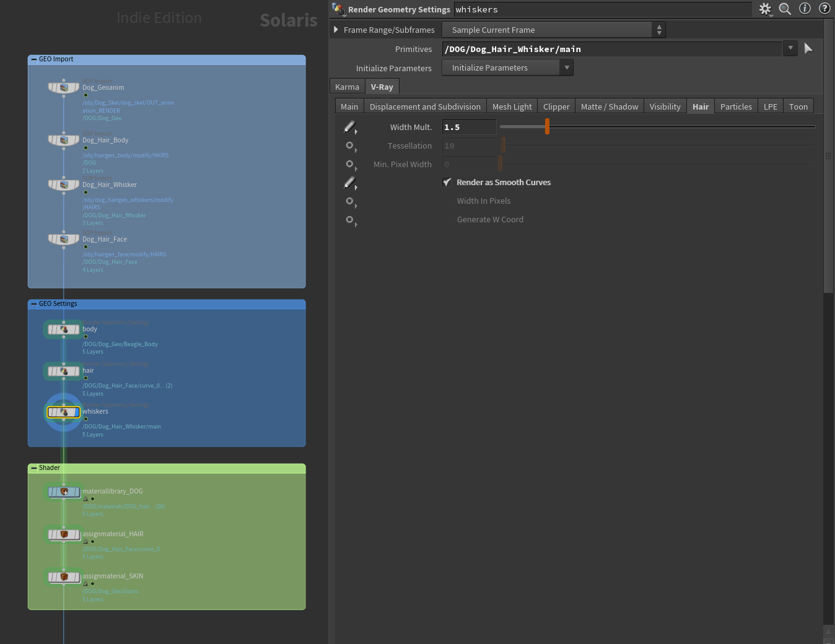Disable Render as Smooth Curves checkbox
Screen dimensions: 835x644
coord(447,182)
